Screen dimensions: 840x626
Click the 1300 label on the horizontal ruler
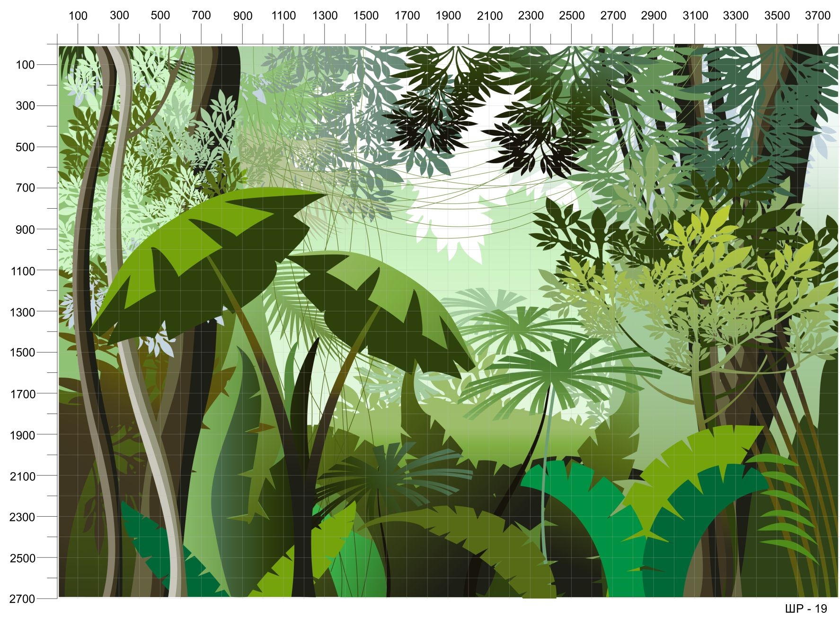[x=325, y=16]
